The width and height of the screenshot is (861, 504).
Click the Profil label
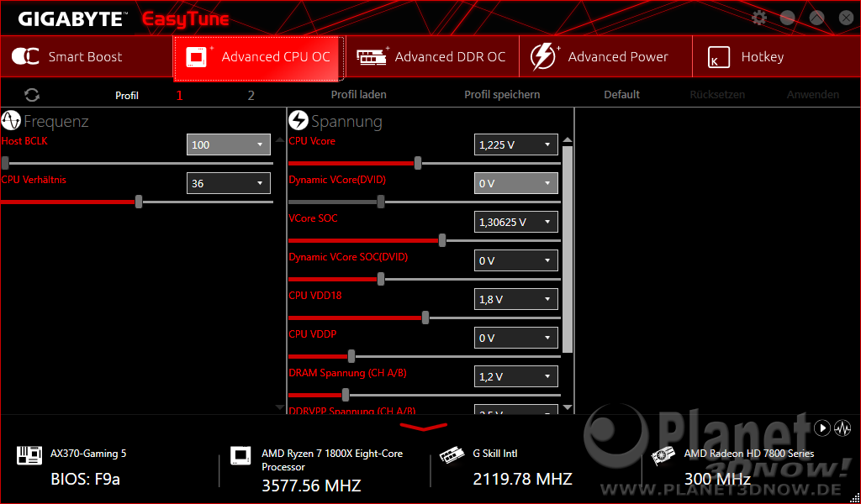click(x=127, y=96)
